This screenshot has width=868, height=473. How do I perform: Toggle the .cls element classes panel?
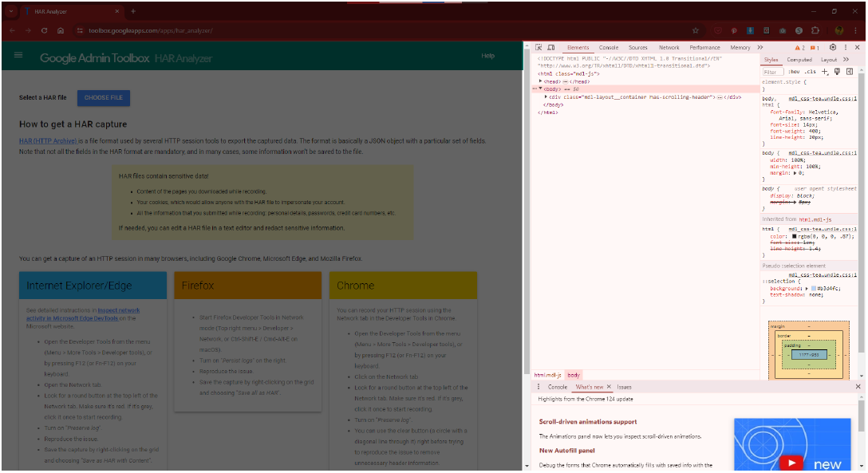(810, 72)
